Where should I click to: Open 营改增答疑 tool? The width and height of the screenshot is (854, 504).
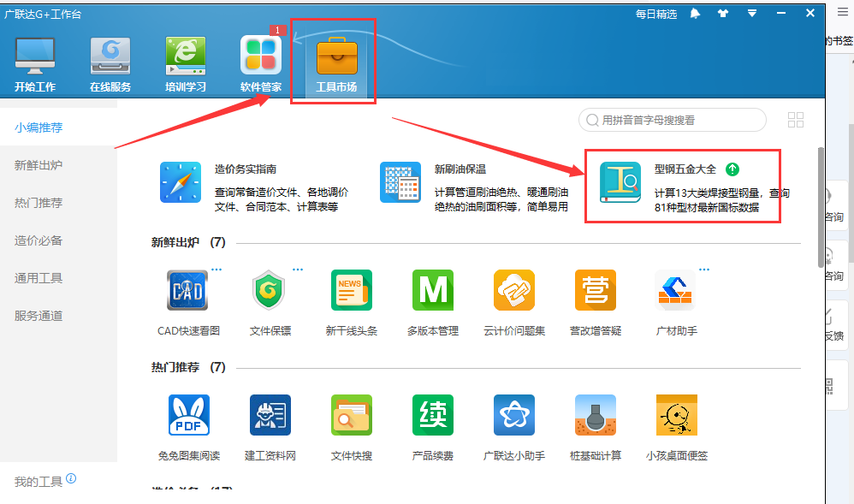click(596, 290)
